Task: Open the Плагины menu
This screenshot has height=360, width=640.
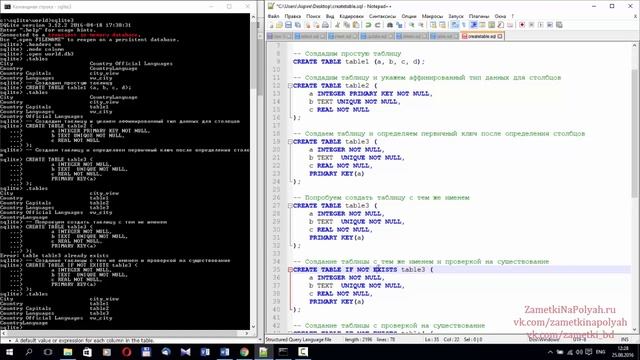Action: (479, 16)
